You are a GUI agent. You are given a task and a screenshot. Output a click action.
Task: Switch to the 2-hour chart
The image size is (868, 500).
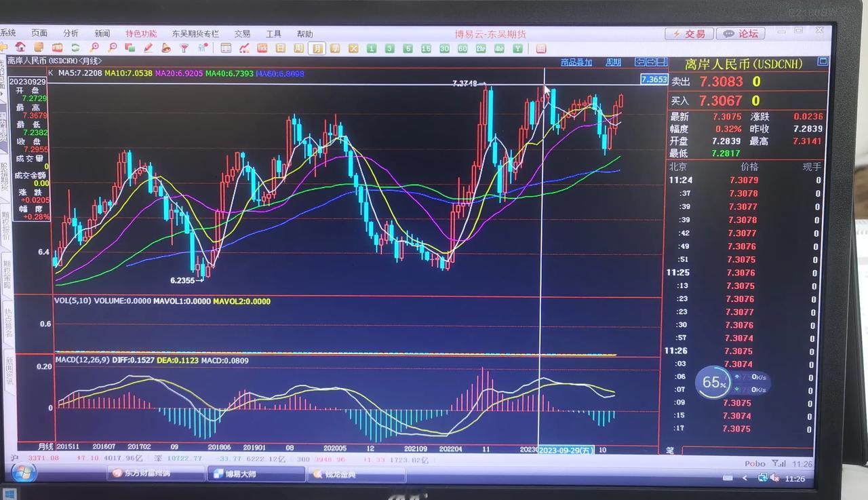[x=481, y=49]
